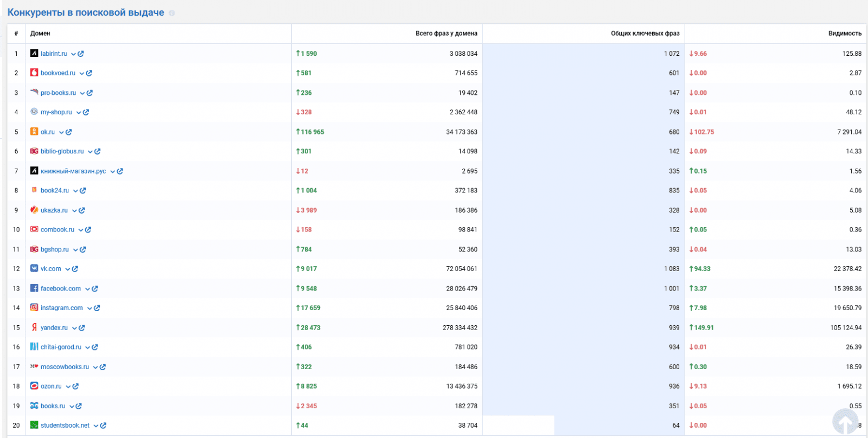Open external link icon for labirint.ru
This screenshot has height=438, width=868.
[81, 54]
